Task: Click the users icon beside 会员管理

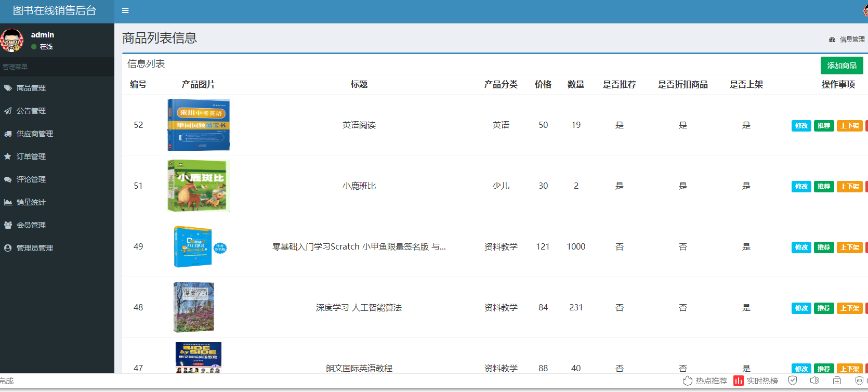Action: coord(8,225)
